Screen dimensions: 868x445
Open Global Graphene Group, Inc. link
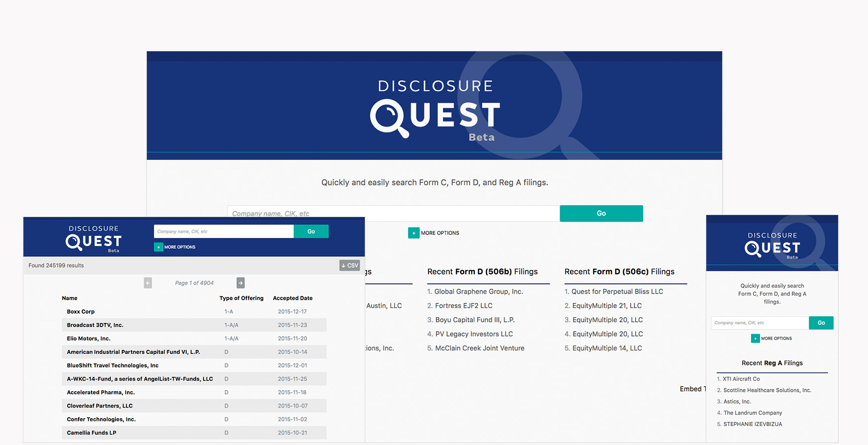[x=478, y=292]
